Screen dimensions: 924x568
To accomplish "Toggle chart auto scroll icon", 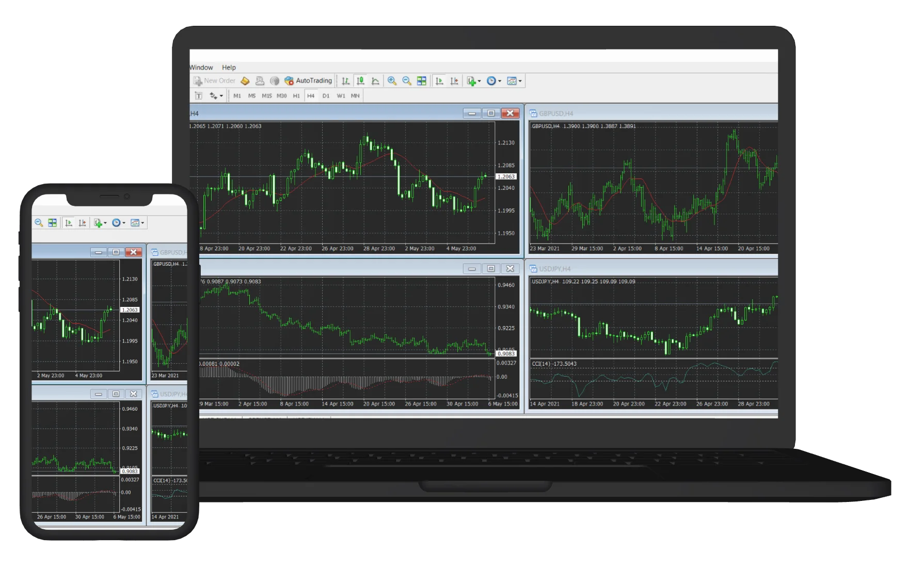I will (x=439, y=81).
